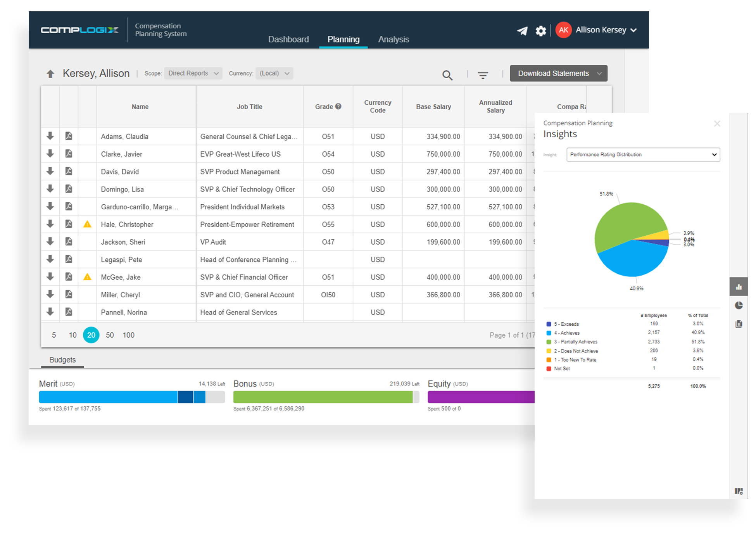Set page size to 50 rows
Viewport: 756px width, 537px height.
pos(110,335)
